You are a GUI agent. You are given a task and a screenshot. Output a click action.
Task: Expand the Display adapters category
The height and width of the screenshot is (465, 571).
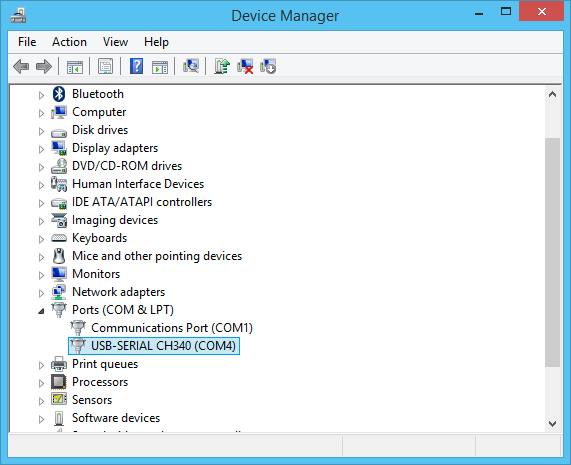coord(41,149)
